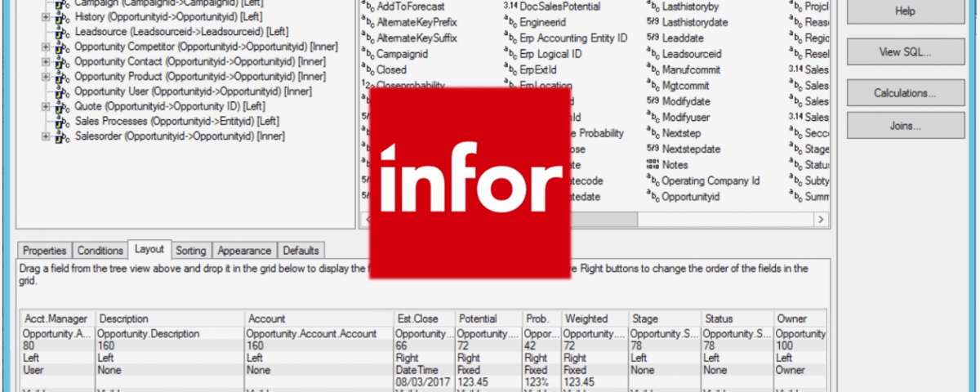Click the date-type icon next to Leaddate
980x392 pixels.
click(x=653, y=38)
